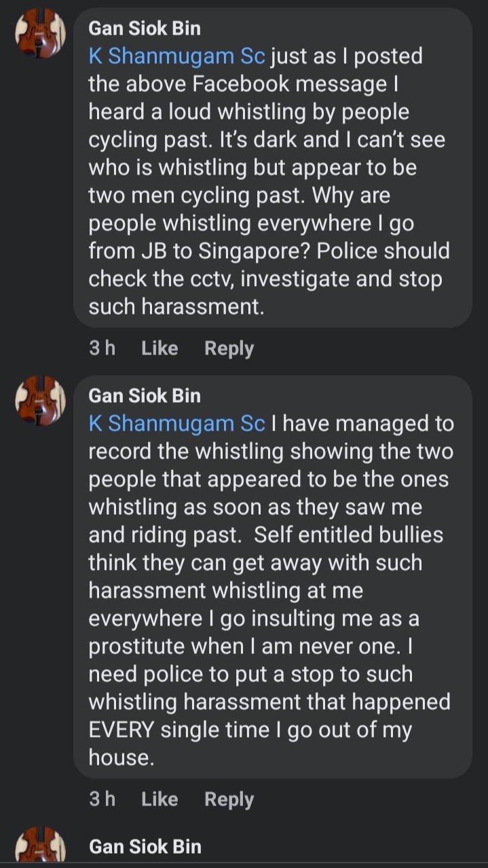Reply to the comment about self entitled bullies
Screen dimensions: 488x868
point(229,799)
